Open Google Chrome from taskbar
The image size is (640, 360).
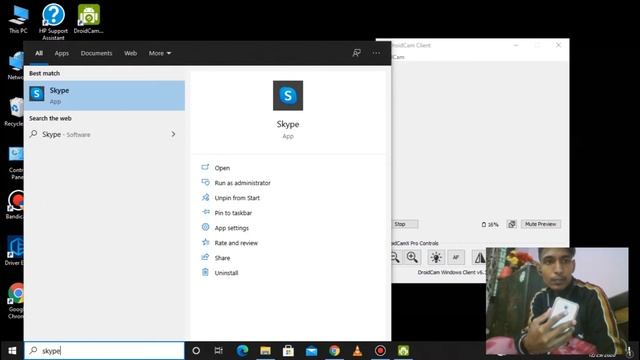click(334, 351)
